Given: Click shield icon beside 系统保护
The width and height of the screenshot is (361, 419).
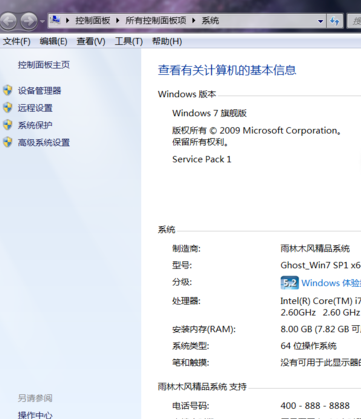Looking at the screenshot, I should pyautogui.click(x=8, y=125).
